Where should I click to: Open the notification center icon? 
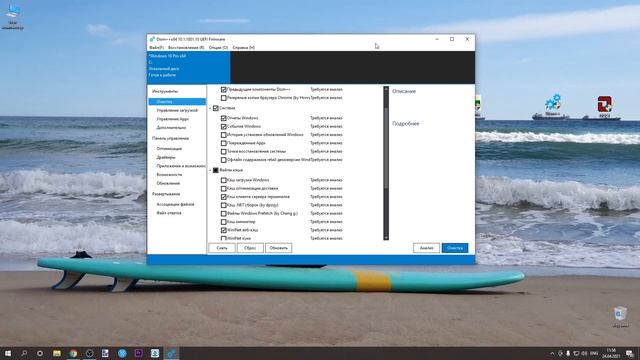(630, 353)
